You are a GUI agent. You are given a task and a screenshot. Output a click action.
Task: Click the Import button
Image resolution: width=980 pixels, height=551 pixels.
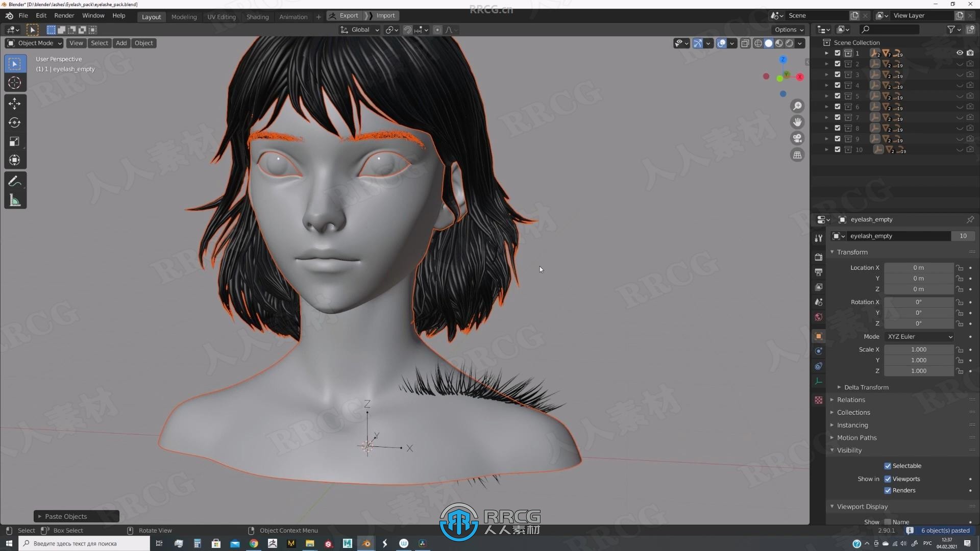pyautogui.click(x=382, y=16)
